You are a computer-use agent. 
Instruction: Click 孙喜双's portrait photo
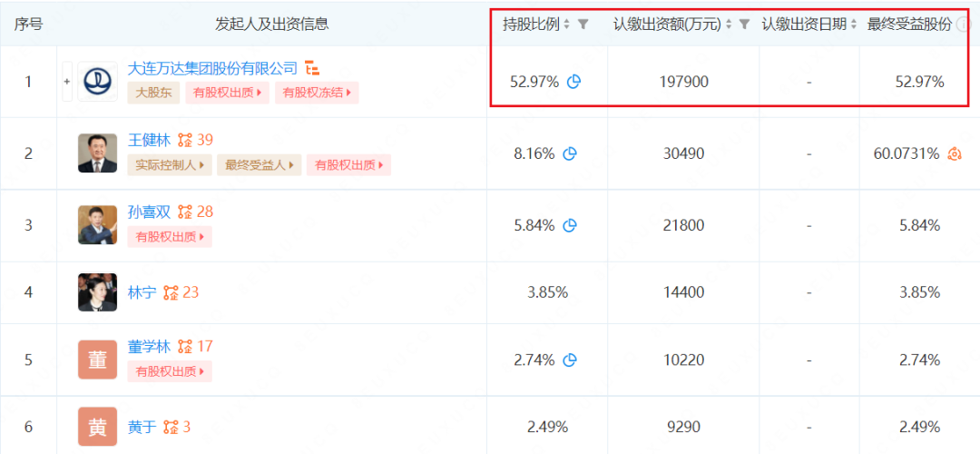click(x=97, y=225)
